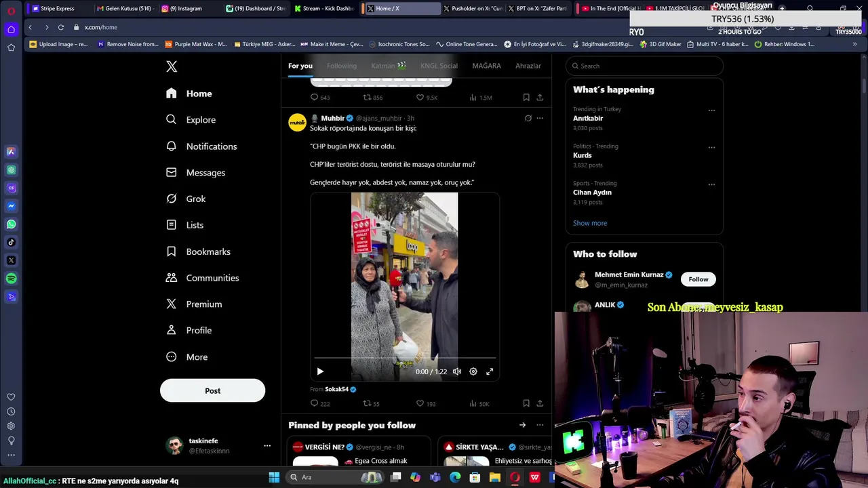Click the white Post button
The height and width of the screenshot is (488, 868).
pos(212,390)
